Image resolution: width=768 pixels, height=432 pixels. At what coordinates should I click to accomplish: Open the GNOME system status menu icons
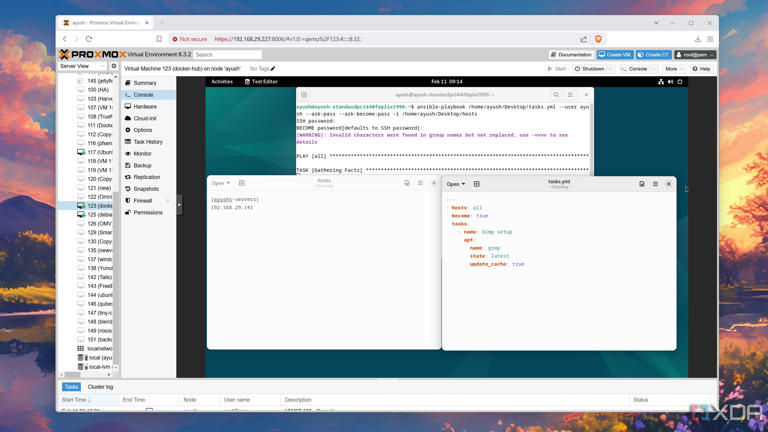click(670, 82)
